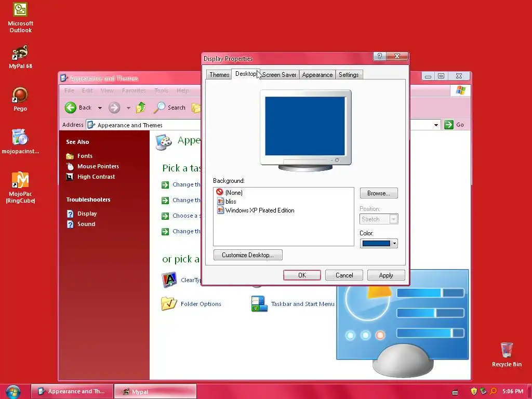
Task: Click the monitor preview in Desktop tab
Action: (x=305, y=130)
